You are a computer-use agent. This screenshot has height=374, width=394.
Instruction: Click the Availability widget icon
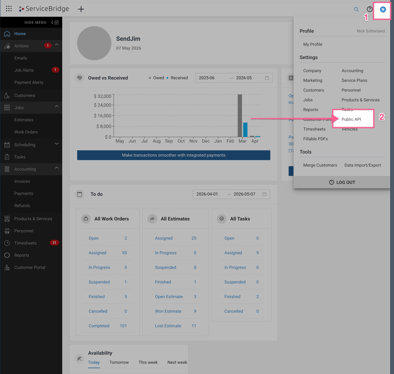click(79, 359)
